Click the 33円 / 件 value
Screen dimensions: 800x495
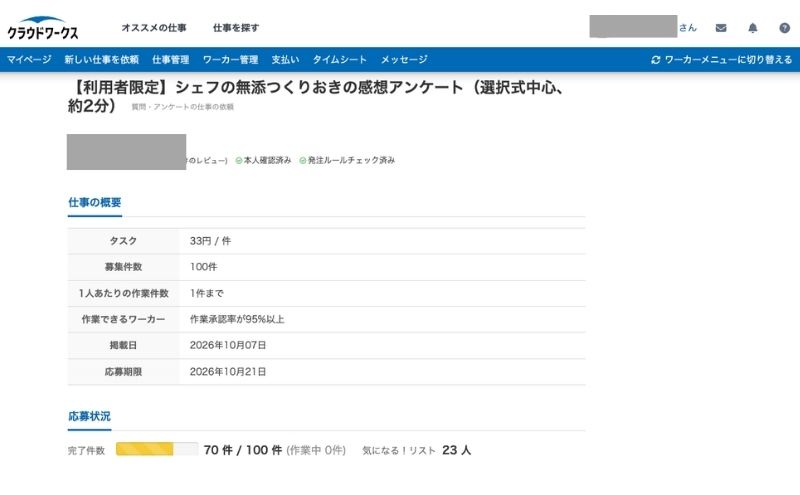[210, 241]
